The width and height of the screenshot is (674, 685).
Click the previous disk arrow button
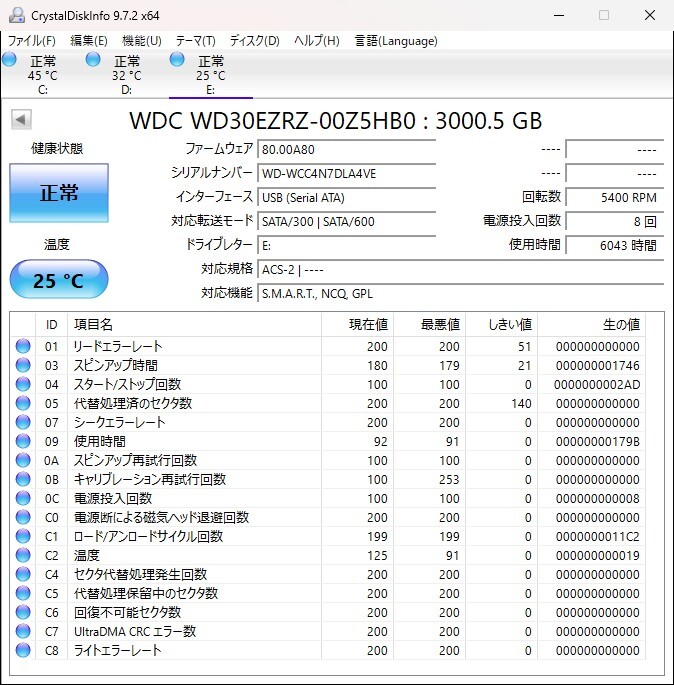pyautogui.click(x=21, y=119)
